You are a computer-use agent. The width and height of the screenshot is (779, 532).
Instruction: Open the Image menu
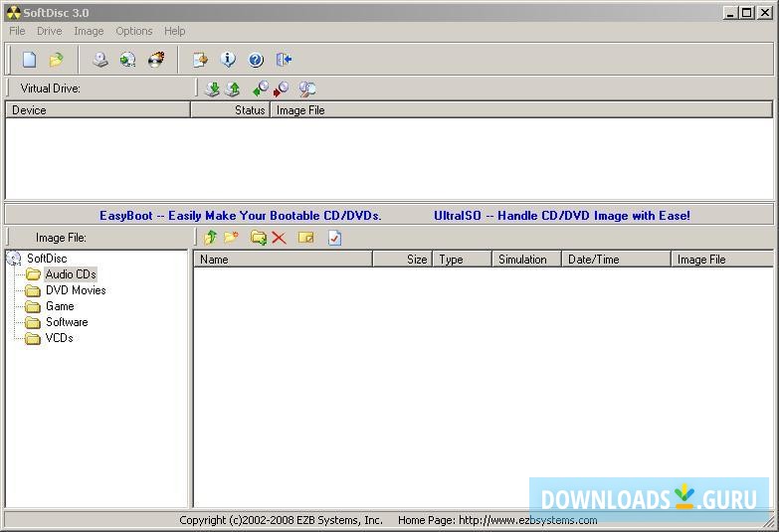pos(89,31)
